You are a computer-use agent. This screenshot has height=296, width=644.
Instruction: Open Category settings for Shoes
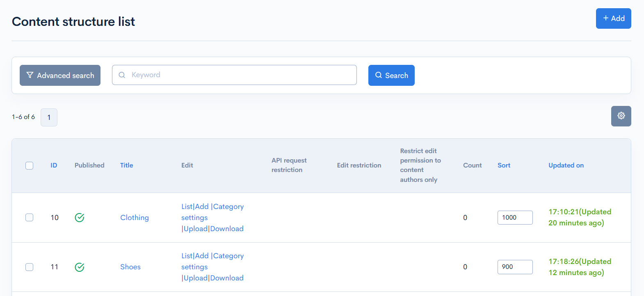coord(212,262)
